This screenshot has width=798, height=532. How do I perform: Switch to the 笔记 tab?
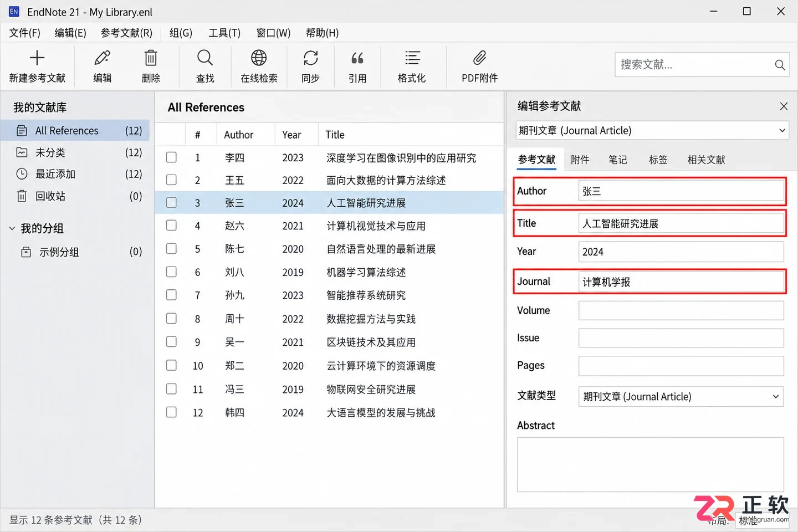(x=618, y=160)
